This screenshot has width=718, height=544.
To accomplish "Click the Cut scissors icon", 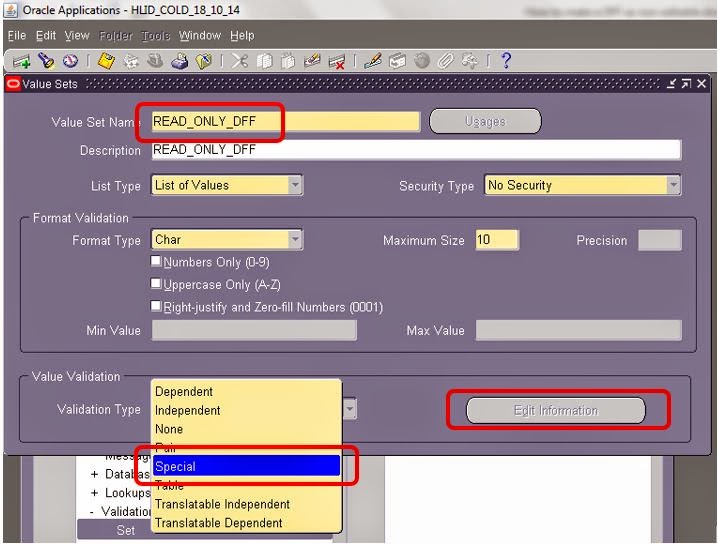I will 239,61.
